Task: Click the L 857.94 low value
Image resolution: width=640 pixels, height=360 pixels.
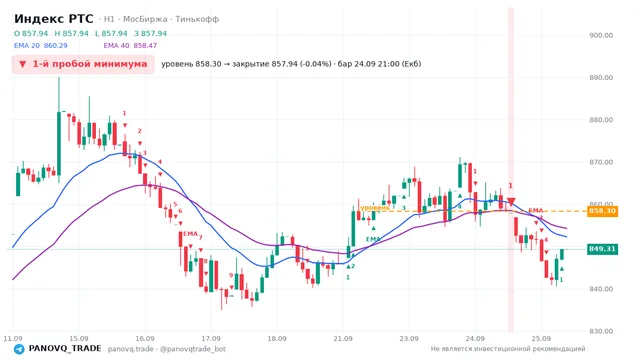Action: point(111,33)
